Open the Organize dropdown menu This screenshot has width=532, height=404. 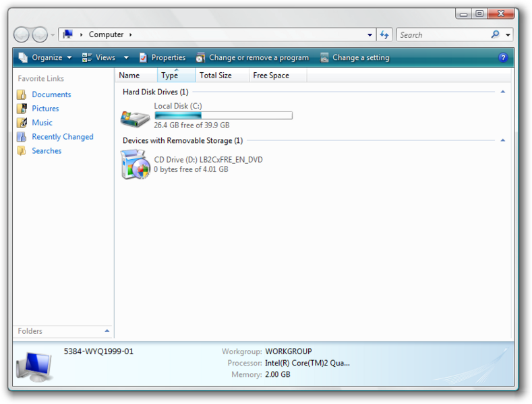[45, 57]
